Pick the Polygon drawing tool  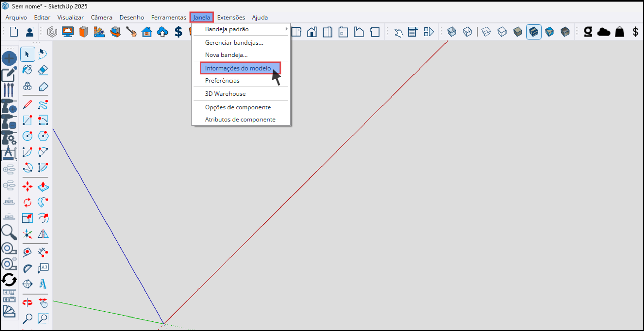coord(43,136)
